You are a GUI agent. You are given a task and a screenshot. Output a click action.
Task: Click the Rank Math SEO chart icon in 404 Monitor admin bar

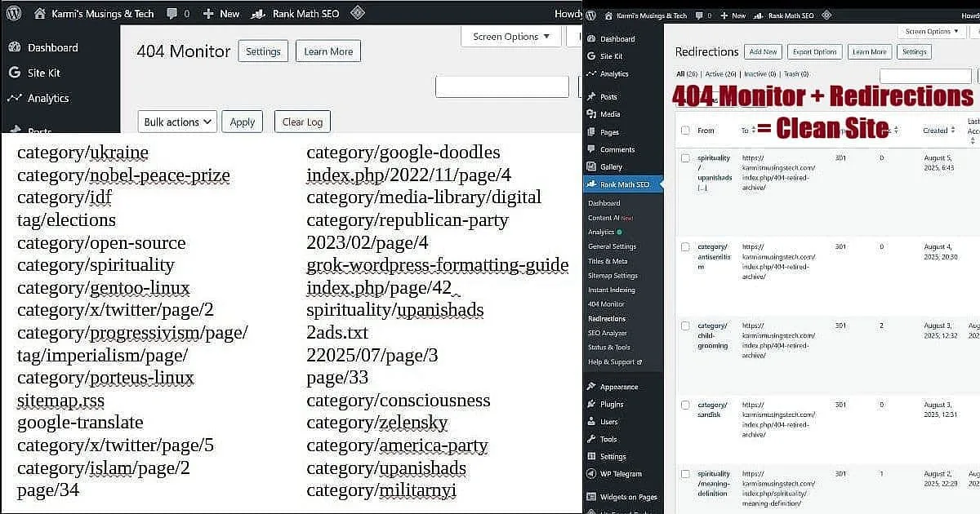pos(258,14)
